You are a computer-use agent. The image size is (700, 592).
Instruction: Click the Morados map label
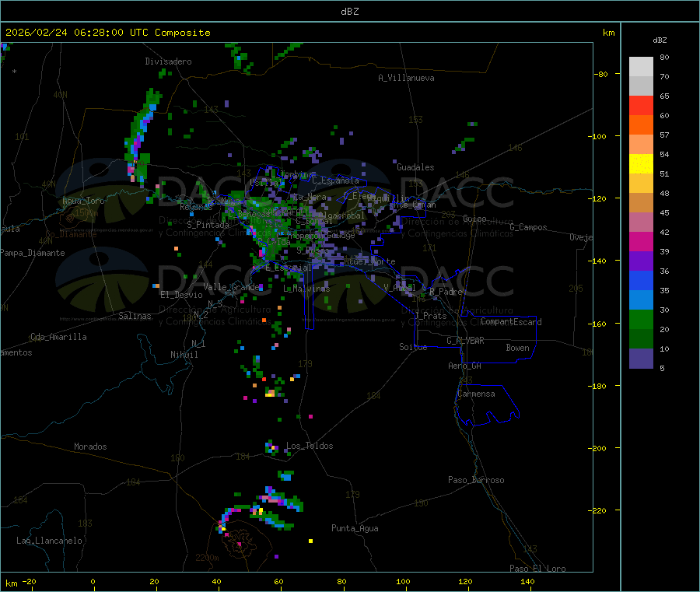[x=90, y=447]
